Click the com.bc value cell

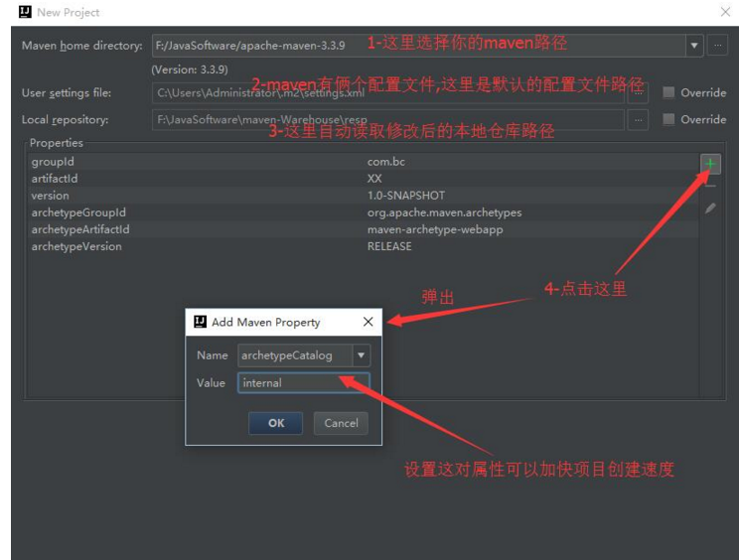pyautogui.click(x=386, y=162)
